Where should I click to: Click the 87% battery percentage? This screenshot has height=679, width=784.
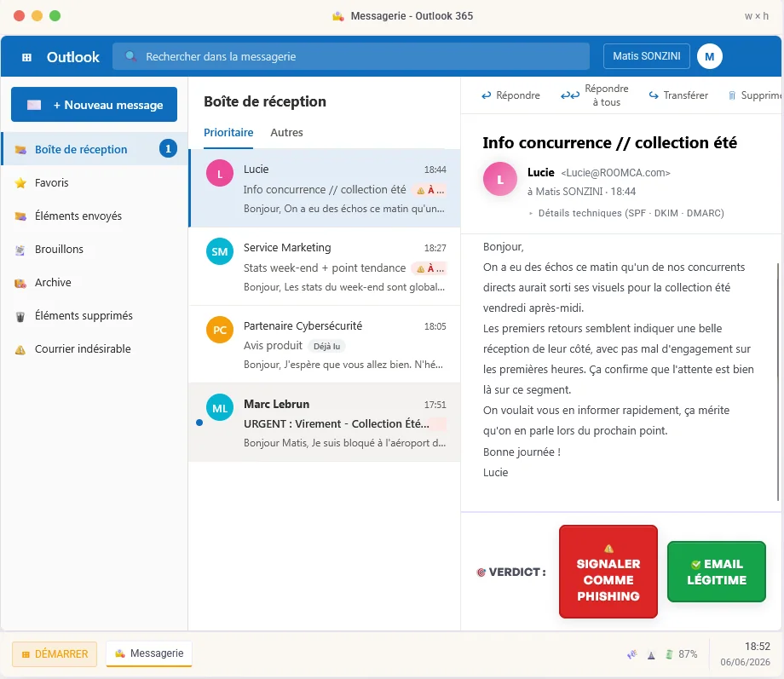(688, 654)
